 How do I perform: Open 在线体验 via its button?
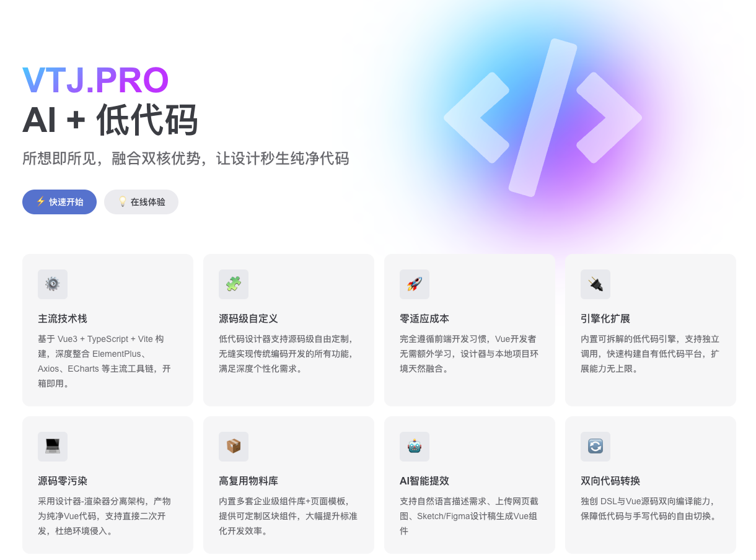pyautogui.click(x=141, y=201)
